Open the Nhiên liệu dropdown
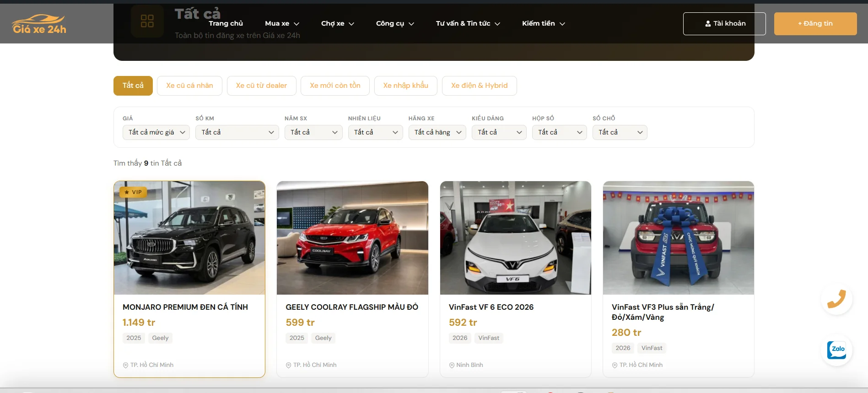The image size is (868, 393). pos(375,132)
